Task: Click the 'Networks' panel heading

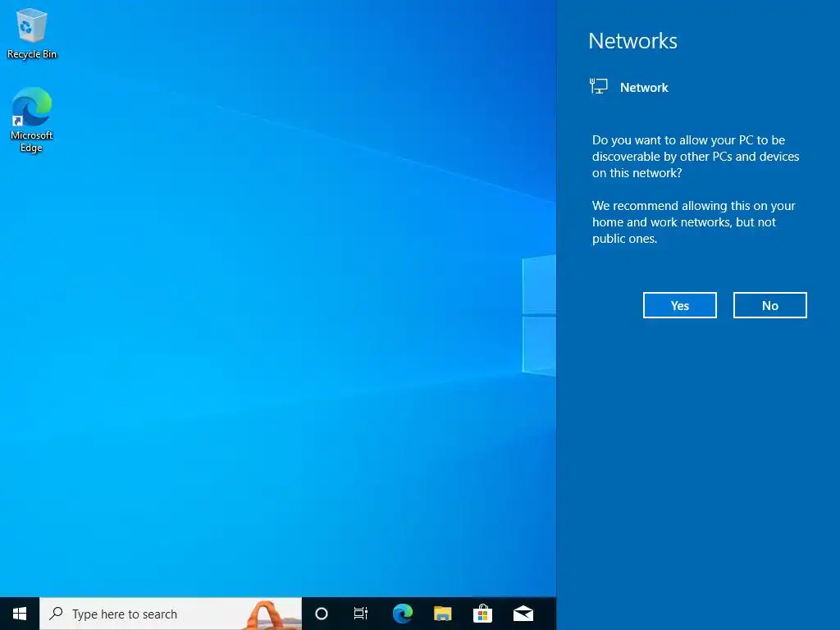Action: point(632,41)
